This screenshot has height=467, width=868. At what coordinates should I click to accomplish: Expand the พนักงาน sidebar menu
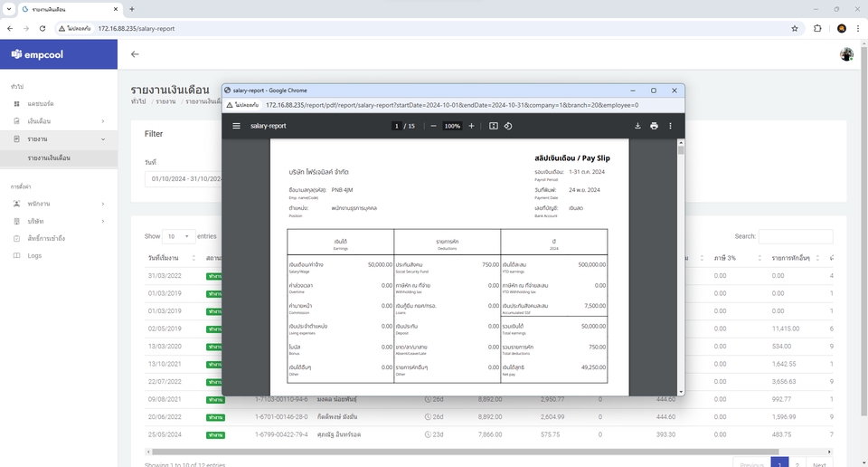click(x=59, y=204)
